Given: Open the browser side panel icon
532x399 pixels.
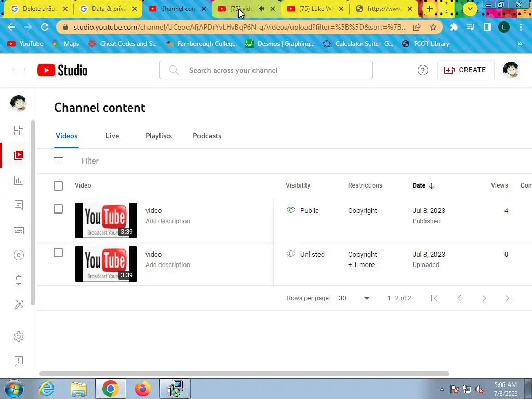Looking at the screenshot, I should (487, 27).
